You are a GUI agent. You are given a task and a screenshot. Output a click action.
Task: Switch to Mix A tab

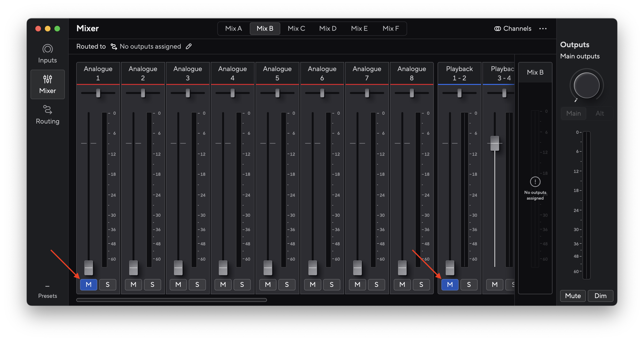coord(234,29)
